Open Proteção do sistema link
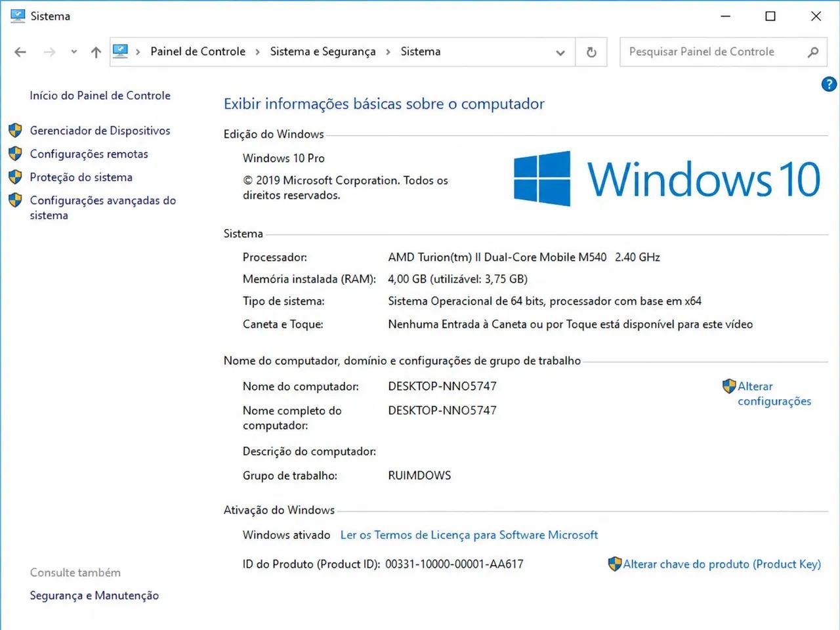 point(81,177)
